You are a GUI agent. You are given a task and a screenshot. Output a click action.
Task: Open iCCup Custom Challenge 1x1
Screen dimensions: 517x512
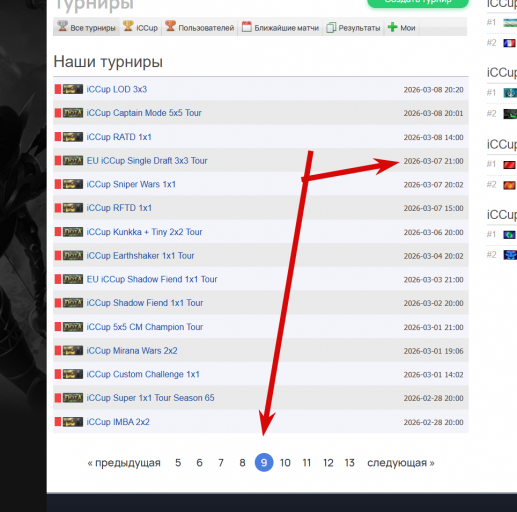pyautogui.click(x=143, y=374)
